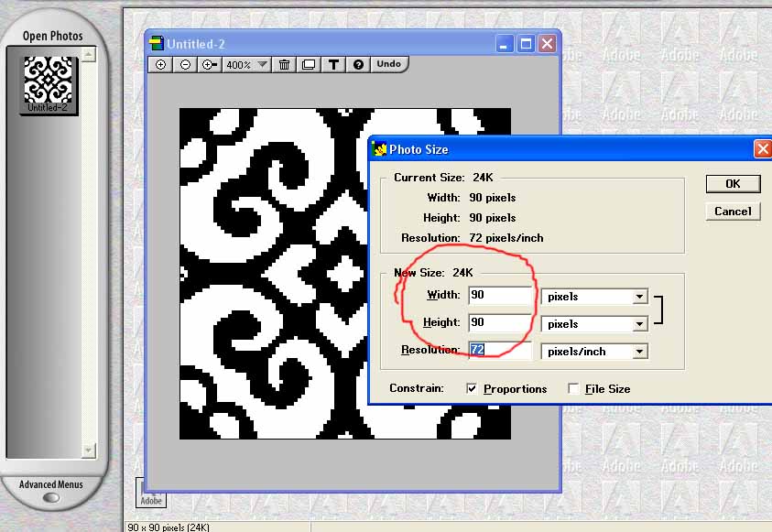Click the New Size Width field
Screen dimensions: 772x532
[500, 295]
